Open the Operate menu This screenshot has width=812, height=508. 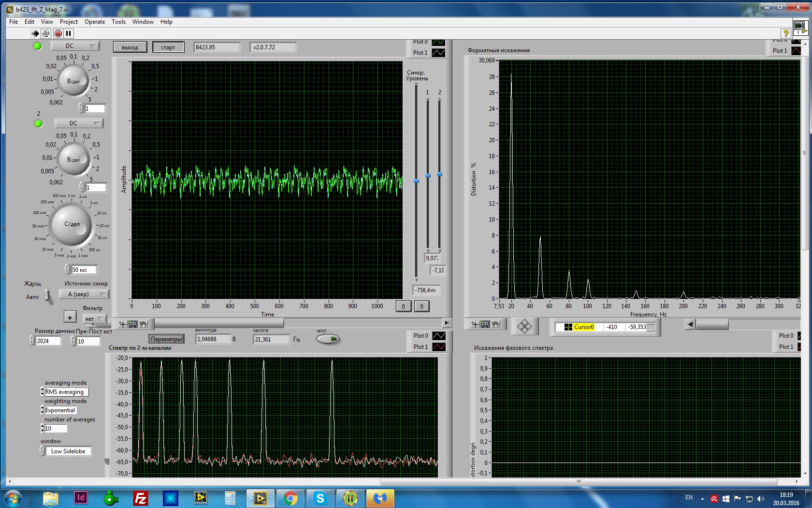pyautogui.click(x=95, y=22)
